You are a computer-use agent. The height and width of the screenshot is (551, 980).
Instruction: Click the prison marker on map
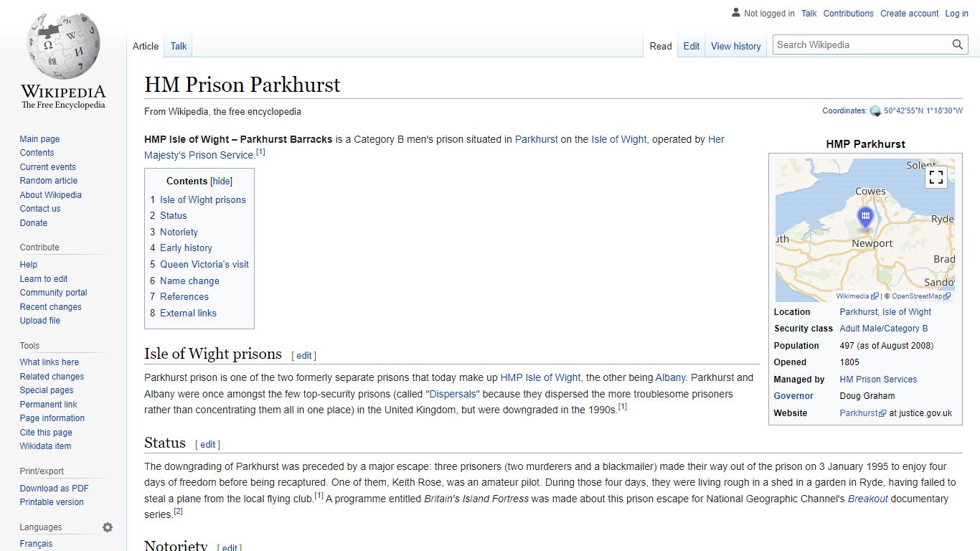click(866, 218)
